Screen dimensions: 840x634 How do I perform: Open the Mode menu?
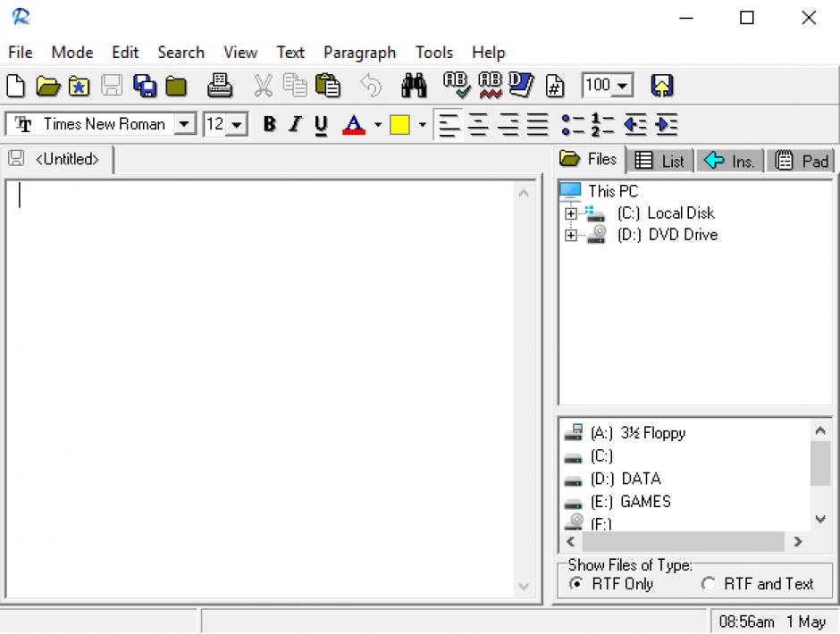pos(72,53)
